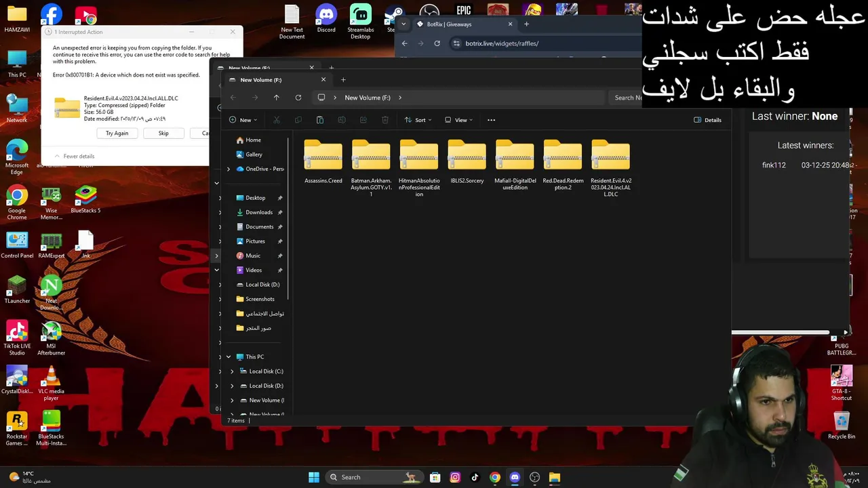Open Google Chrome desktop shortcut

(x=17, y=203)
